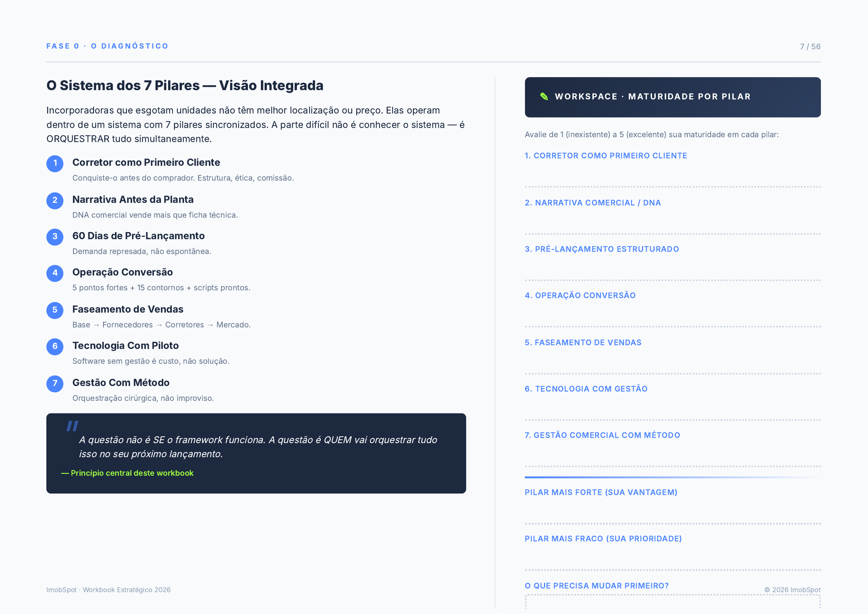This screenshot has width=868, height=614.
Task: Click the number 7 Gestão badge
Action: (x=55, y=383)
